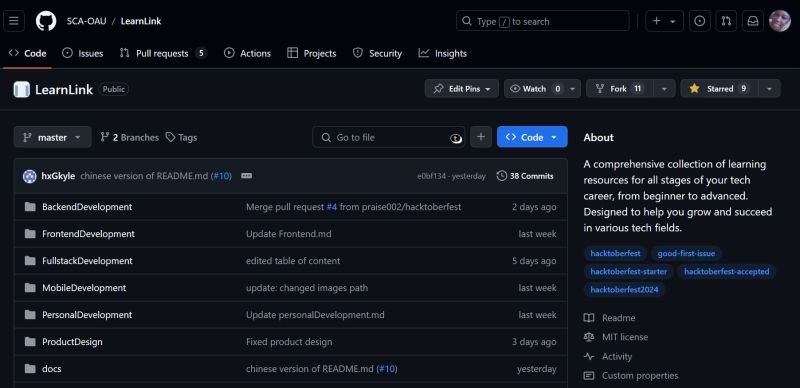Screen dimensions: 800x388
Task: Open the 'update: changed images path' commit message
Action: click(x=307, y=288)
